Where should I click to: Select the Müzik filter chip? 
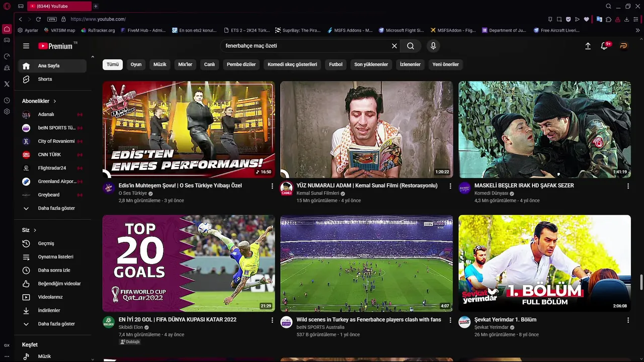click(159, 64)
